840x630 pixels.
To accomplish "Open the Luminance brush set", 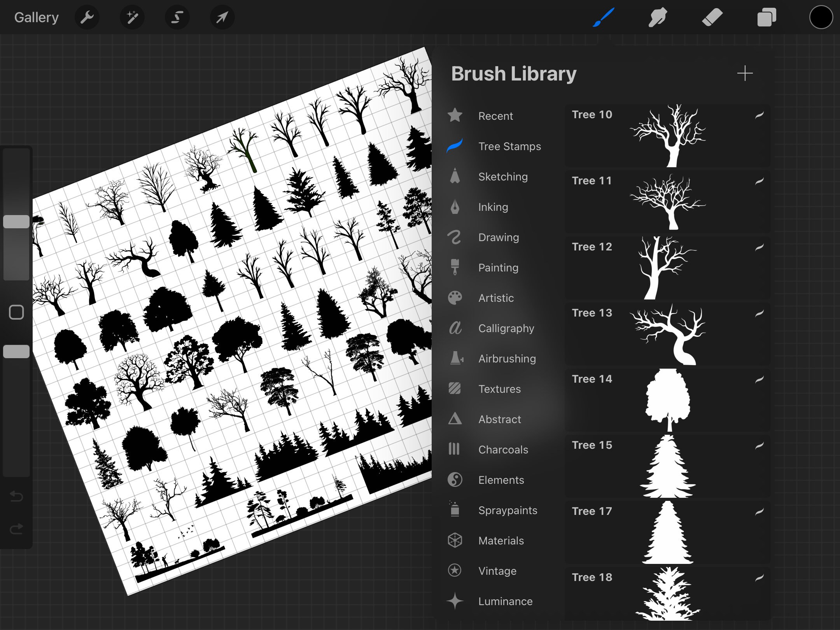I will pos(505,601).
